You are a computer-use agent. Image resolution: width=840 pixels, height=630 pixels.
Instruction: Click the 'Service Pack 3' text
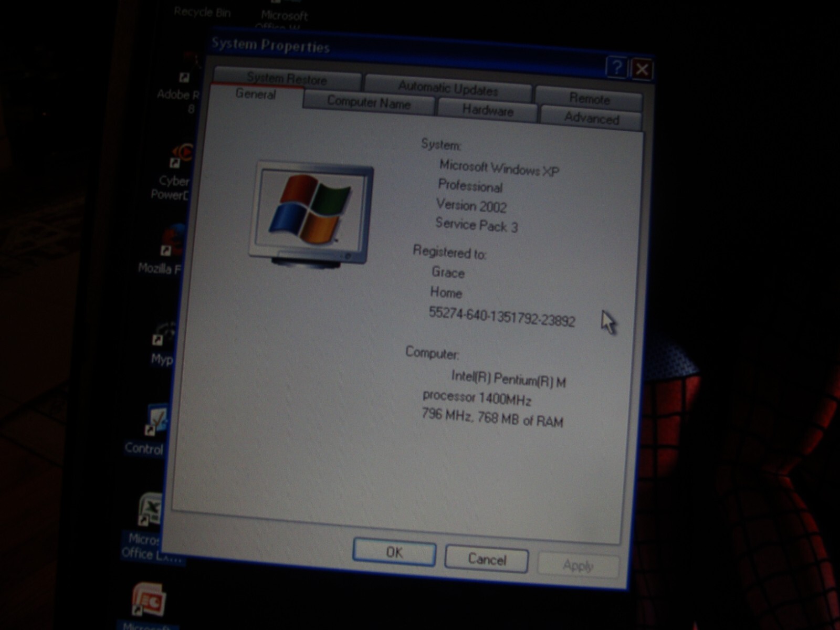(476, 225)
